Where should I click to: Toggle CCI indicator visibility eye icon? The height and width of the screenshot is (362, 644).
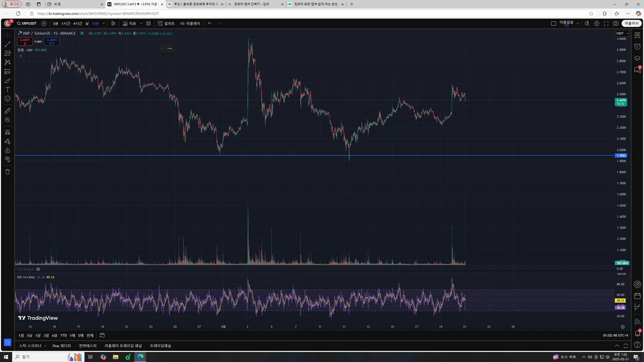(38, 269)
